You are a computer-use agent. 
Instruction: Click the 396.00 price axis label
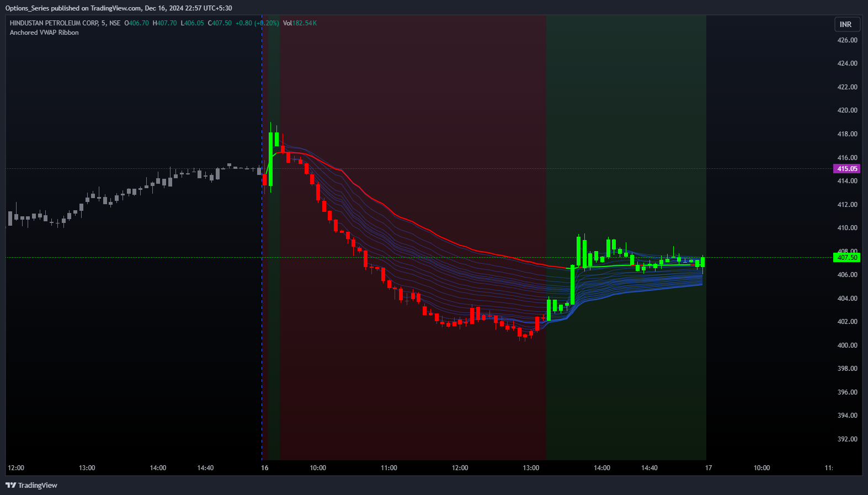[x=847, y=392]
